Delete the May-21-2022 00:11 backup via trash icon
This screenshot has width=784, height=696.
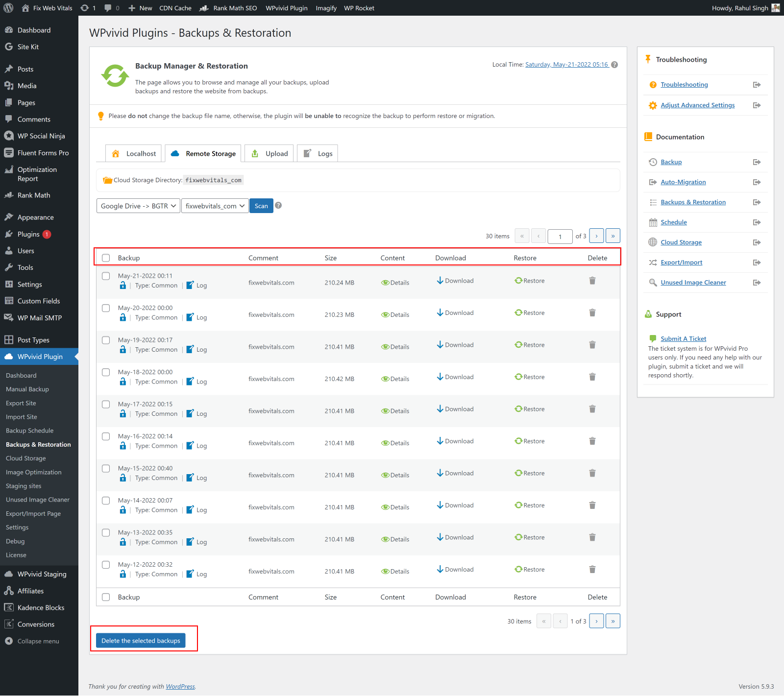click(x=592, y=281)
